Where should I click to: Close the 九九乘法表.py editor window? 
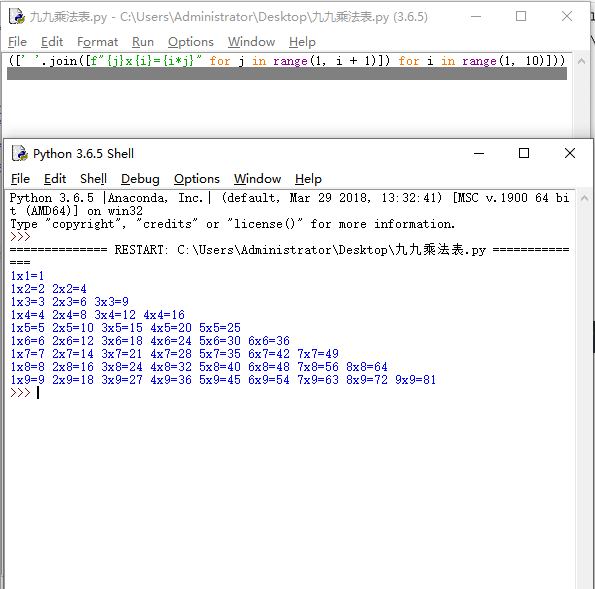567,16
